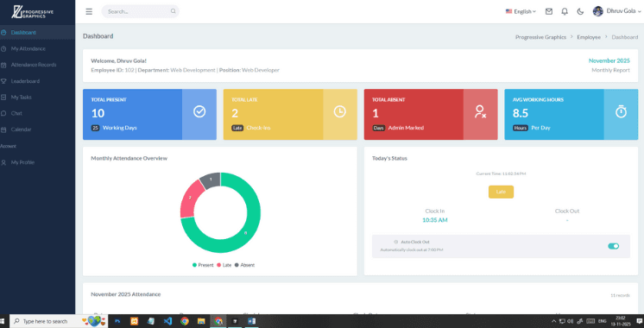The image size is (644, 328).
Task: Click the Dashboard sidebar icon
Action: tap(3, 33)
